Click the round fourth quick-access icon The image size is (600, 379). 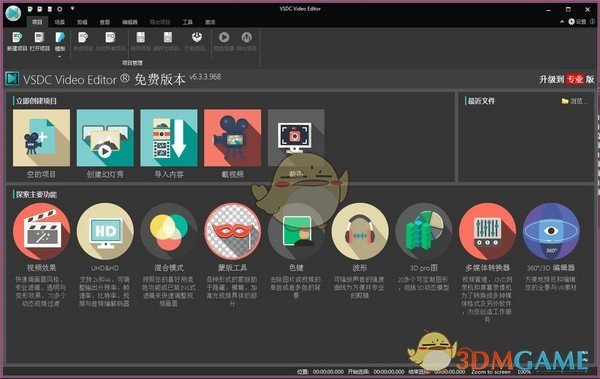60,9
